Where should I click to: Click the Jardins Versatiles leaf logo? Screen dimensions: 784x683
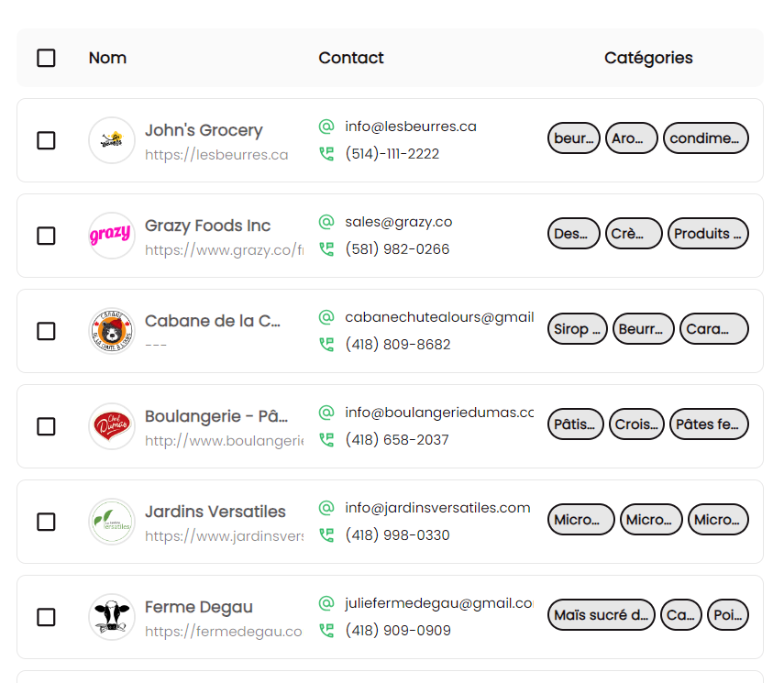point(112,522)
